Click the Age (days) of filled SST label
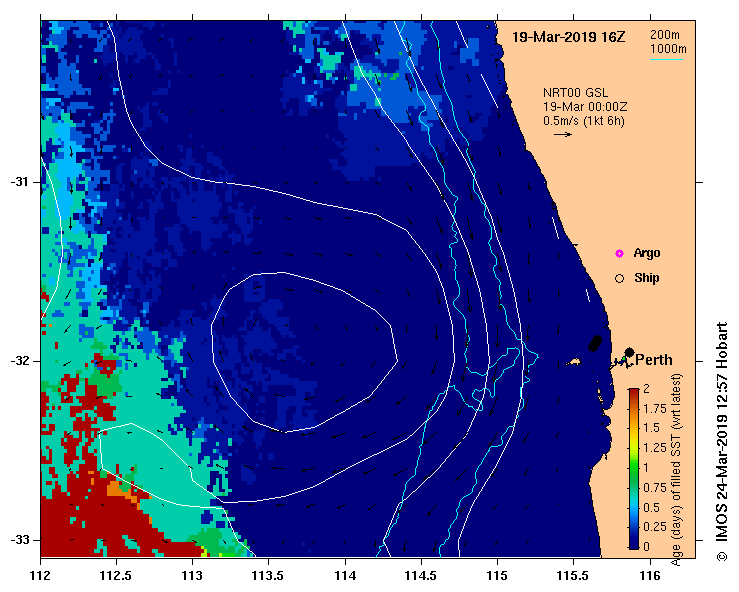This screenshot has width=739, height=592. point(676,469)
